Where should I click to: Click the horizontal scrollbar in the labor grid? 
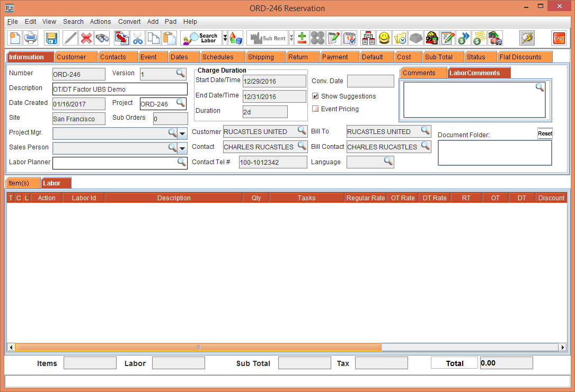tap(198, 348)
